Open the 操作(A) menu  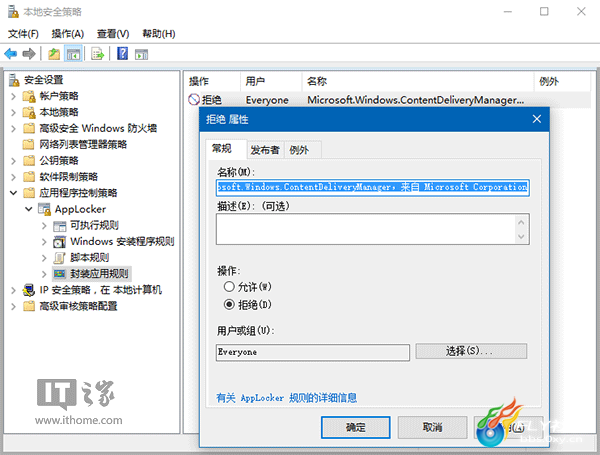68,34
